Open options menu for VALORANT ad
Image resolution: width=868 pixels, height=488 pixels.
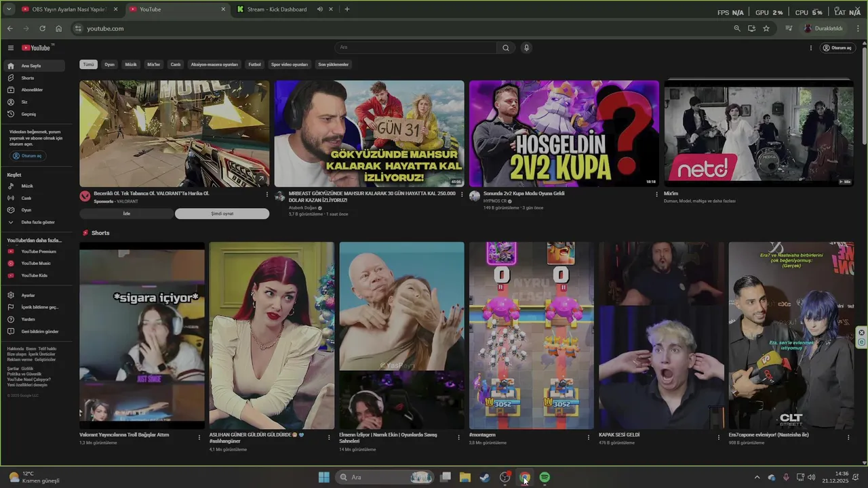tap(267, 194)
